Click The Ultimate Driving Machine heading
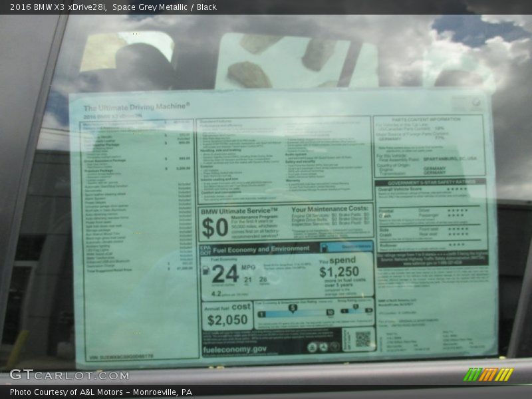The height and width of the screenshot is (399, 532). 136,106
